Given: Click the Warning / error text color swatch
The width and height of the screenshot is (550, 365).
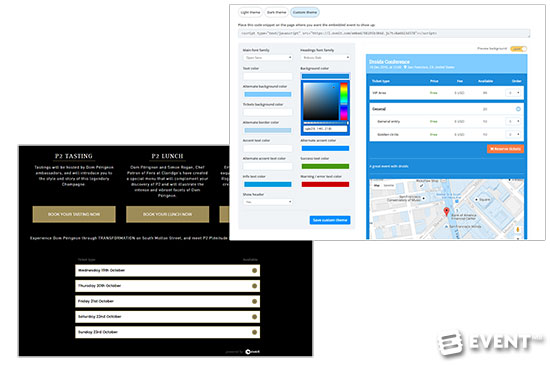Looking at the screenshot, I should (x=325, y=184).
